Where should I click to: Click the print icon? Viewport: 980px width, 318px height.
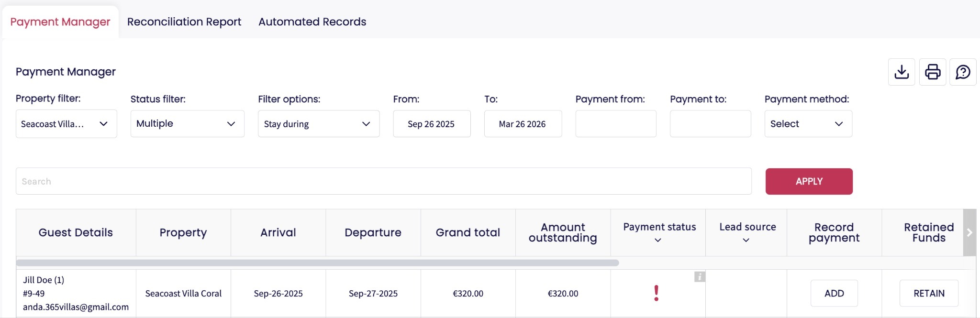[932, 72]
